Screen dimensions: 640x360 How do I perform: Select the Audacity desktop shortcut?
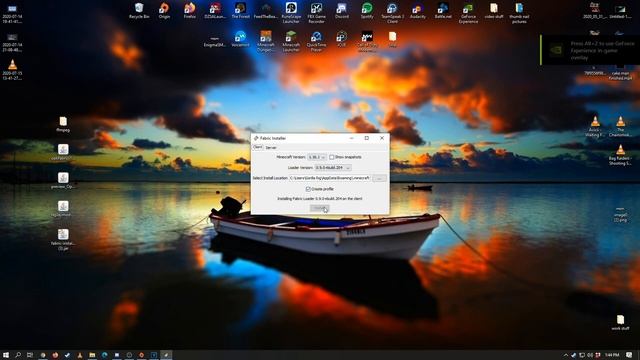418,11
